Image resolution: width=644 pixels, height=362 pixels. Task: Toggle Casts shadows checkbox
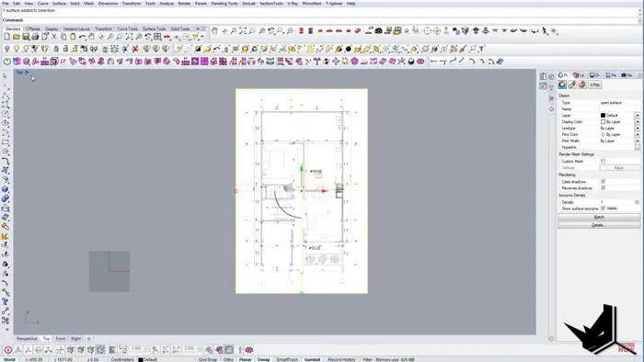coord(603,181)
